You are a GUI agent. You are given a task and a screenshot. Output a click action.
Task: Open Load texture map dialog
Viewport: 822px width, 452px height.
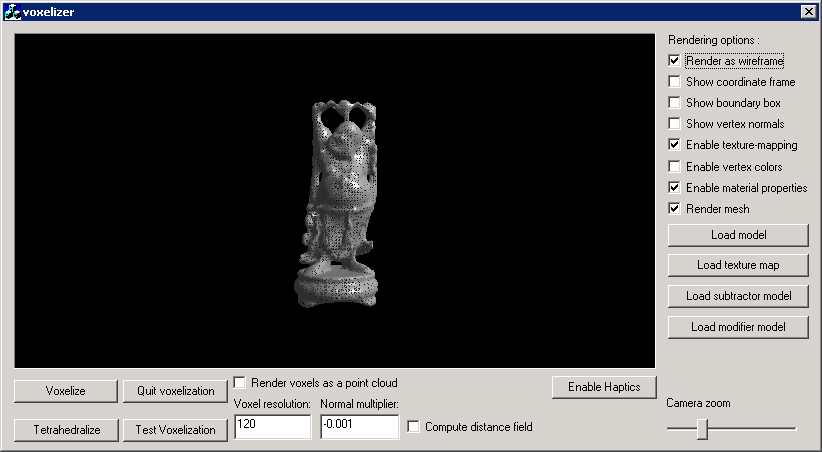[738, 265]
